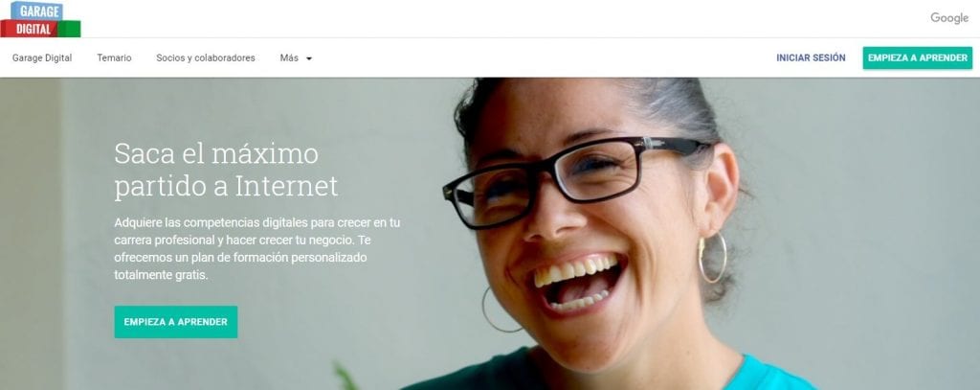Click the arrow next to Más
This screenshot has width=980, height=390.
pyautogui.click(x=309, y=58)
